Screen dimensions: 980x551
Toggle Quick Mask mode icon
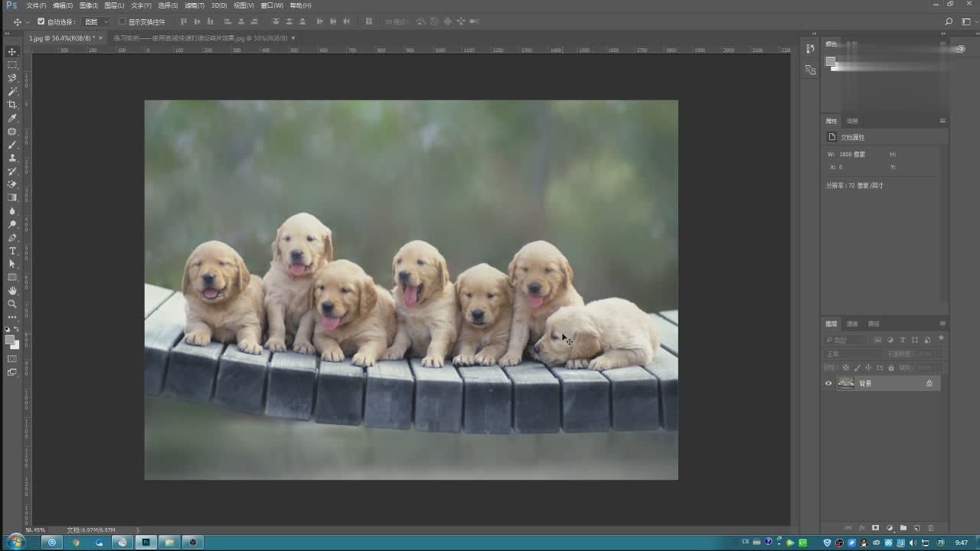tap(12, 358)
